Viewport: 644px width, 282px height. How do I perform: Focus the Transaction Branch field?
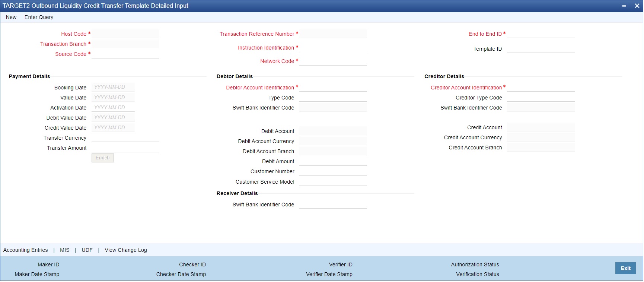tap(125, 44)
